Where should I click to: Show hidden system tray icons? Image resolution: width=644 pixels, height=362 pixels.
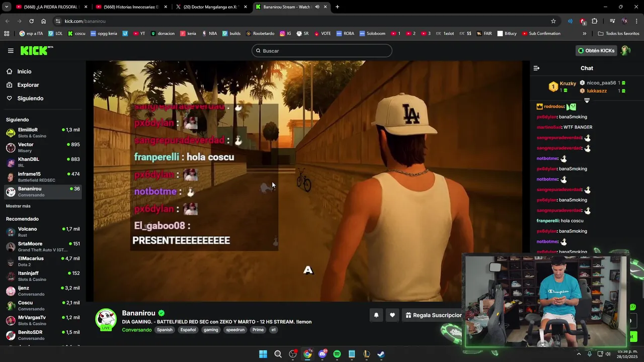(579, 354)
